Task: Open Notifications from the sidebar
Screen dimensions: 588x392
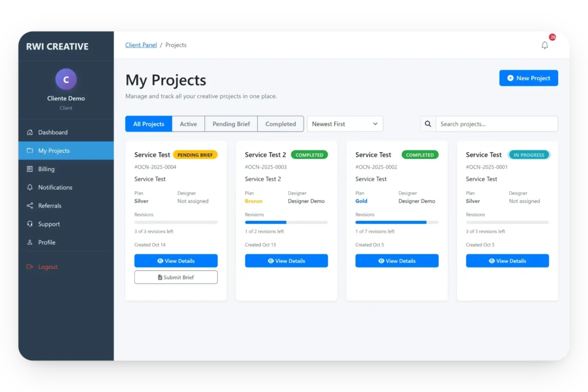Action: click(55, 187)
